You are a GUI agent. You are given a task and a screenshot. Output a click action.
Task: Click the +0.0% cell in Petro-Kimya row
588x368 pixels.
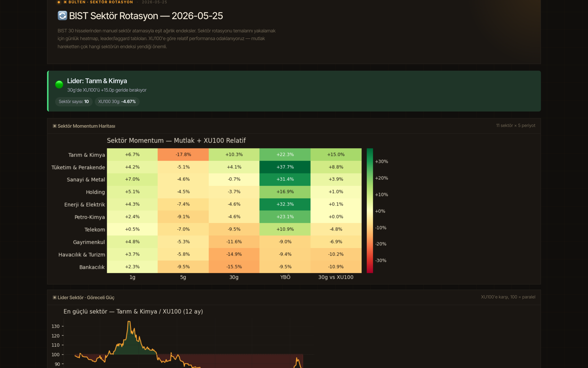[x=336, y=217]
